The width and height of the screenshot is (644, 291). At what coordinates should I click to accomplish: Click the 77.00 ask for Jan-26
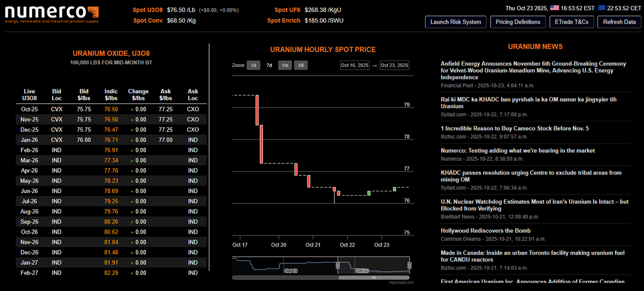coord(166,140)
